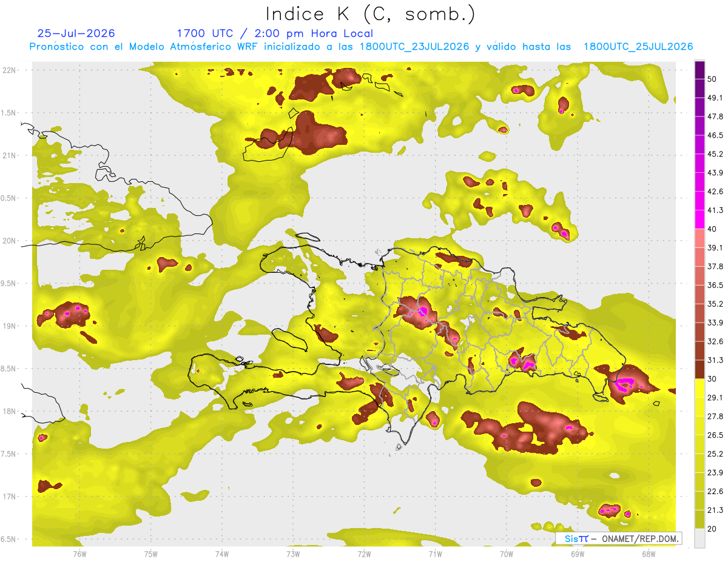Pick the dark brown legend swatch between 30 and 31.3

click(x=699, y=370)
